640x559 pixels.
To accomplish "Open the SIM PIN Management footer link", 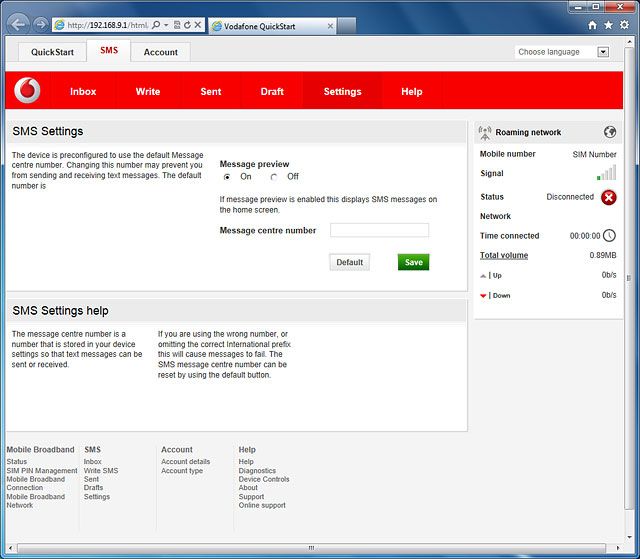I will click(42, 470).
